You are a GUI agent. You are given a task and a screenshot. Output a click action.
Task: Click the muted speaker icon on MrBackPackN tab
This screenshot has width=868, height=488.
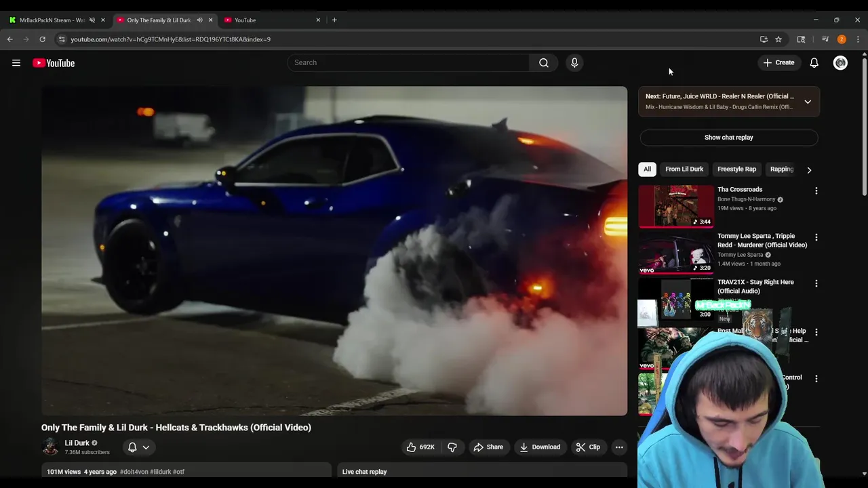point(92,20)
